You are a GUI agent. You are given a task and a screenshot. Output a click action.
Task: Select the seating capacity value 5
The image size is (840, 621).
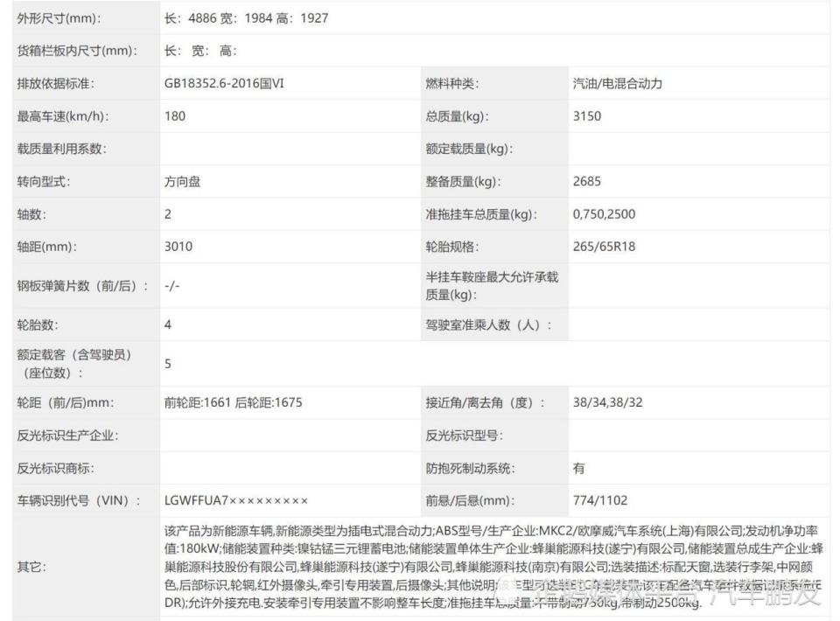(165, 364)
